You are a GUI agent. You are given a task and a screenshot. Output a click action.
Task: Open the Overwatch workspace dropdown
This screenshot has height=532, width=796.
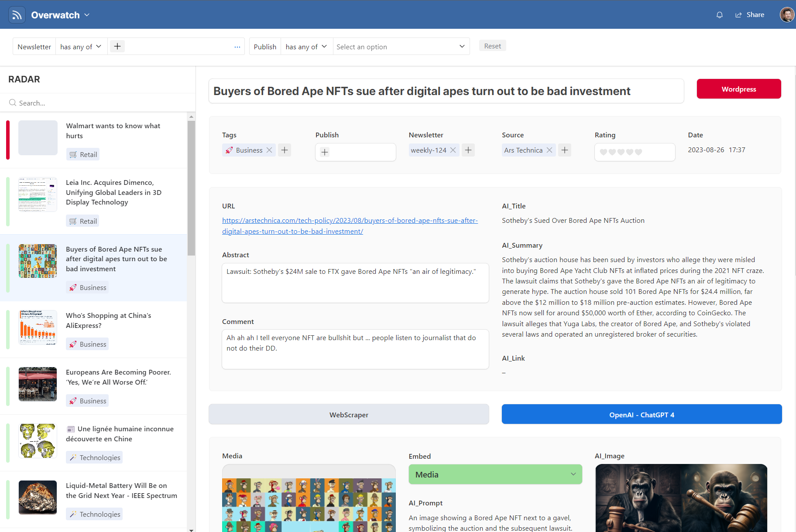click(87, 15)
